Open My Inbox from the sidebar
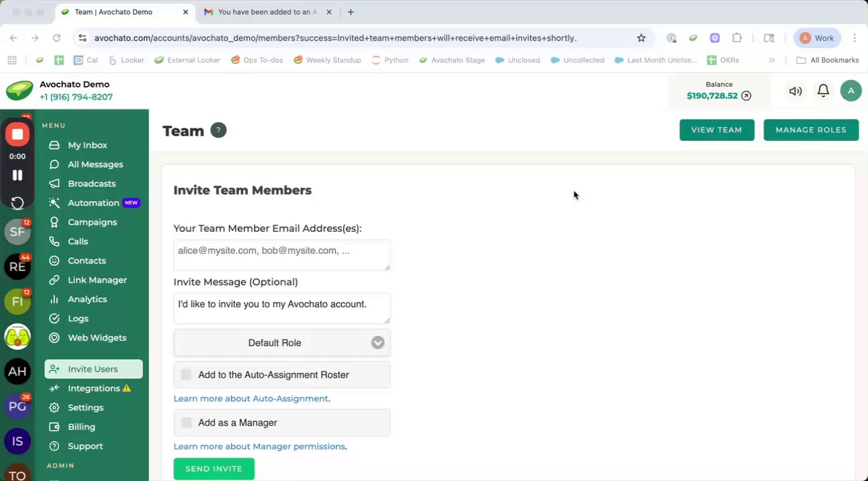The height and width of the screenshot is (481, 868). (x=87, y=145)
